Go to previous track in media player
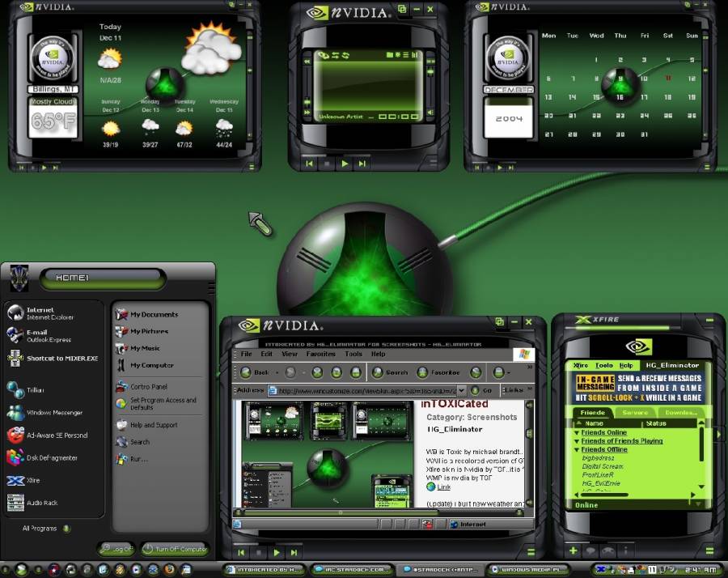728x578 pixels. click(x=309, y=164)
